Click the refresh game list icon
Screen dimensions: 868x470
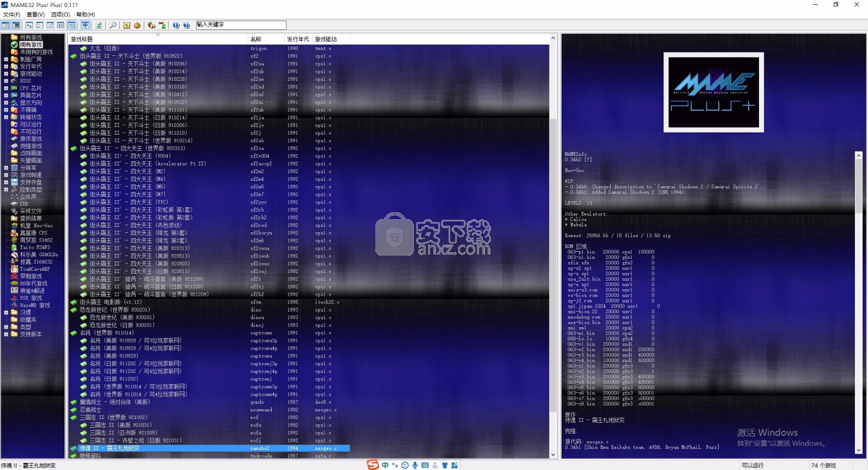[x=99, y=25]
